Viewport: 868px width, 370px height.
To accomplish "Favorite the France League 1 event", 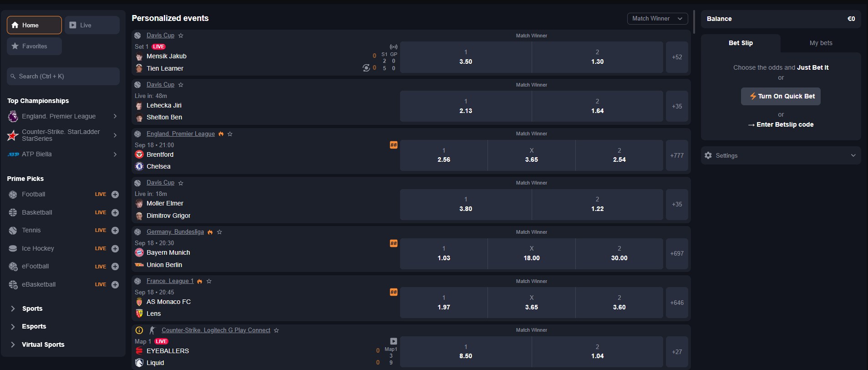I will point(209,281).
